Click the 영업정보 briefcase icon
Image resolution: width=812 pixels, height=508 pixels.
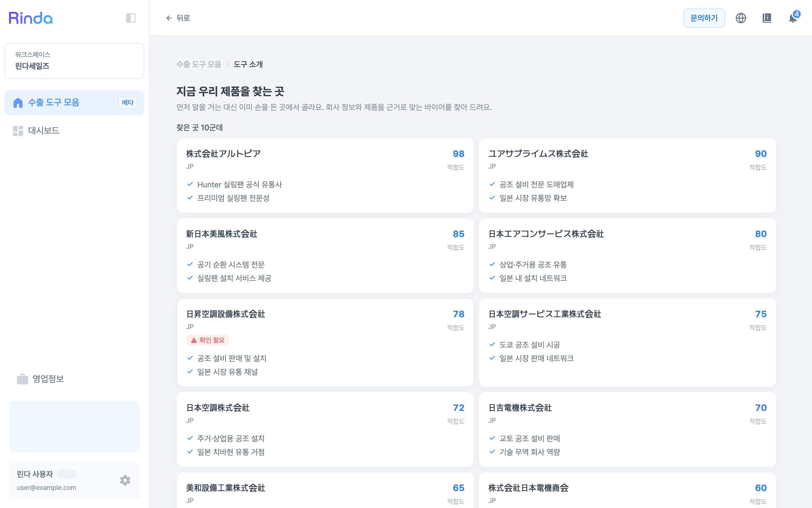23,379
